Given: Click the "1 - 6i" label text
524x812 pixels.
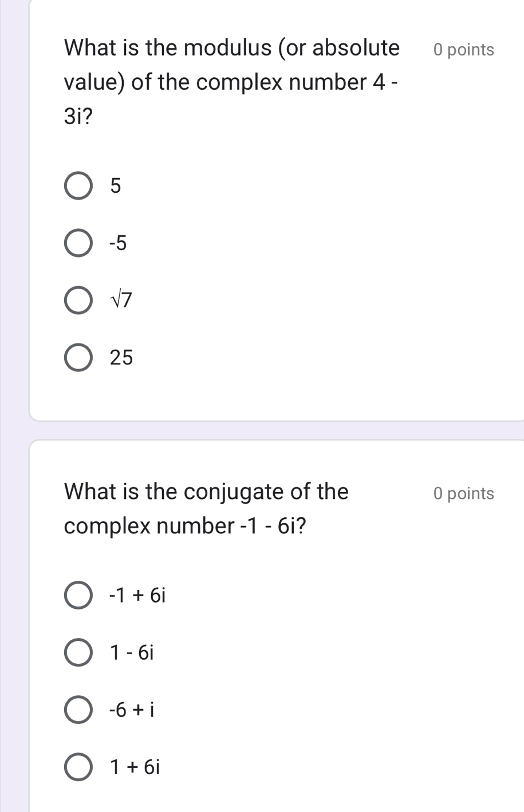Looking at the screenshot, I should tap(133, 652).
